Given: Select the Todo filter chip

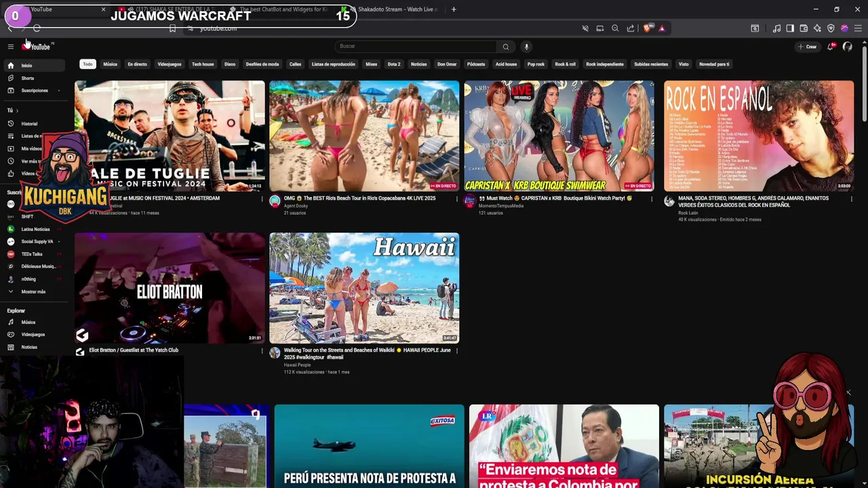Looking at the screenshot, I should [x=87, y=64].
